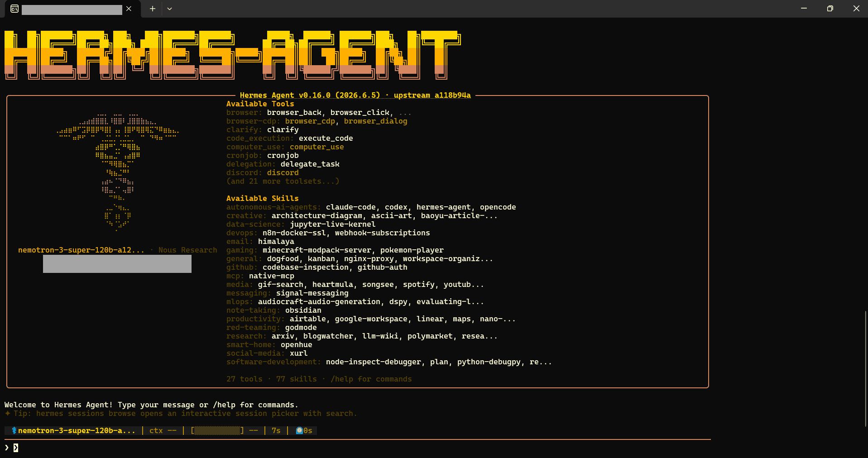This screenshot has width=868, height=458.
Task: Click the caduceus ASCII art logo
Action: click(x=118, y=172)
